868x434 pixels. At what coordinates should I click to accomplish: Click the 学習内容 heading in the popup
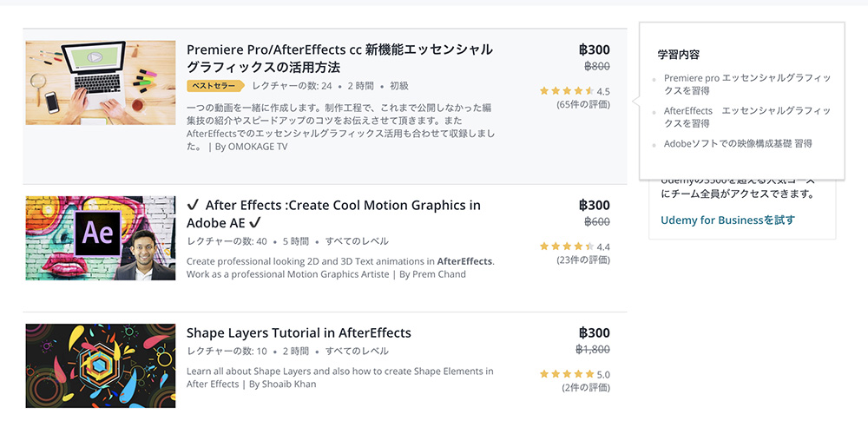point(679,55)
